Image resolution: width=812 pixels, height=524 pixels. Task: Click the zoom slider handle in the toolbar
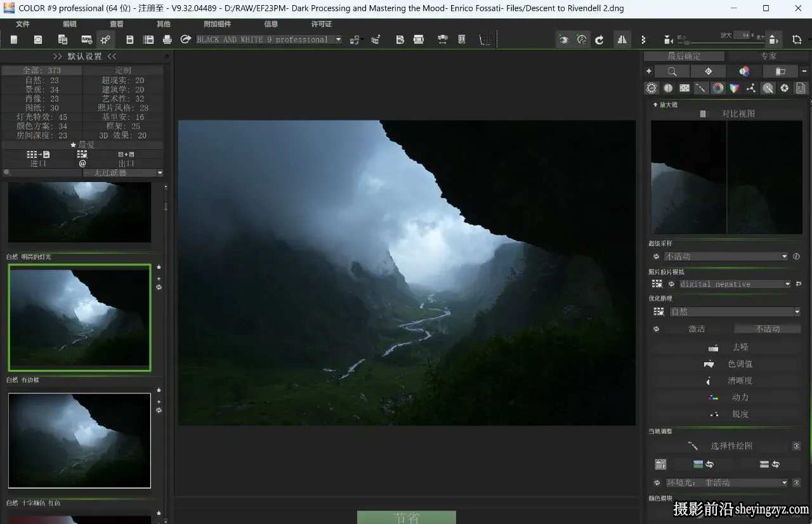(685, 41)
